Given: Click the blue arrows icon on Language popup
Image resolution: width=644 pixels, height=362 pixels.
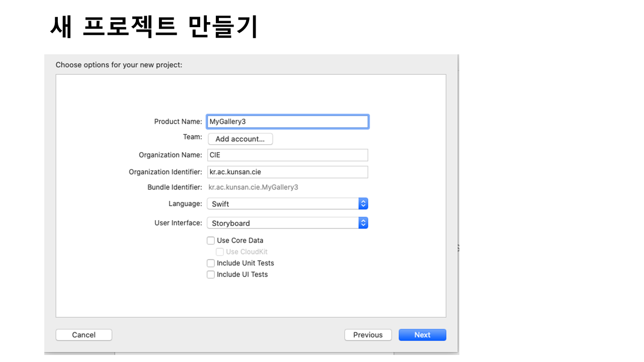Looking at the screenshot, I should point(363,204).
